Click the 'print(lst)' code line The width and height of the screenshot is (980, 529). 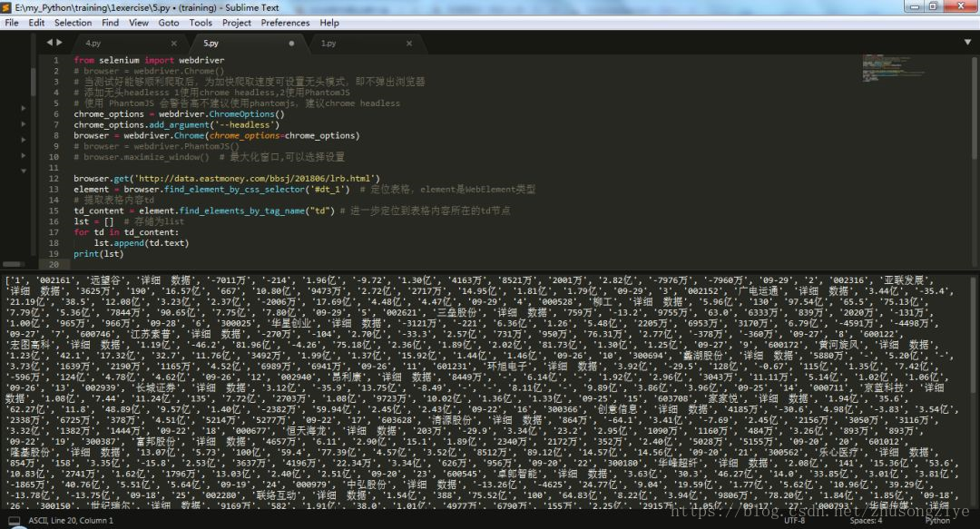pyautogui.click(x=98, y=254)
